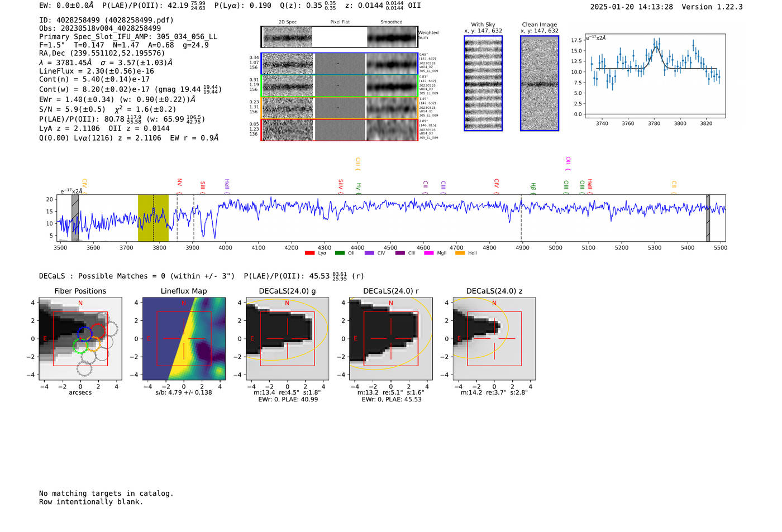The height and width of the screenshot is (532, 782).
Task: Open the Fiber Positions panel
Action: 80,338
